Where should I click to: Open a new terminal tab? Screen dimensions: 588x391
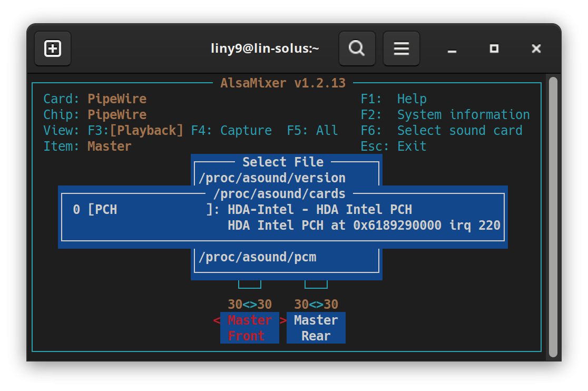[52, 48]
